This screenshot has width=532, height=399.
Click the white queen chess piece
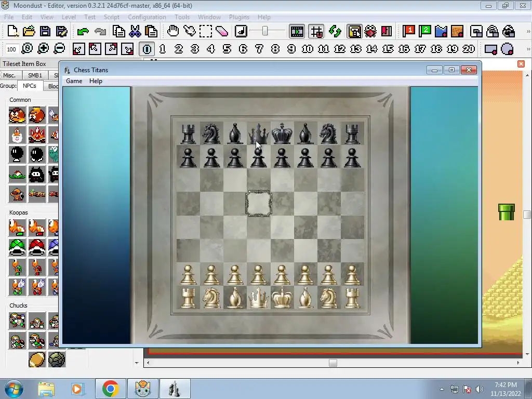[x=259, y=298]
